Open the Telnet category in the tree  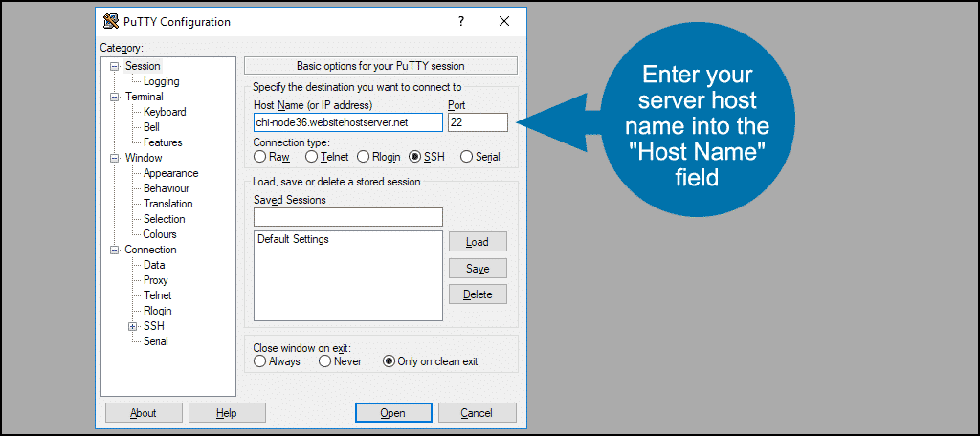(x=158, y=295)
